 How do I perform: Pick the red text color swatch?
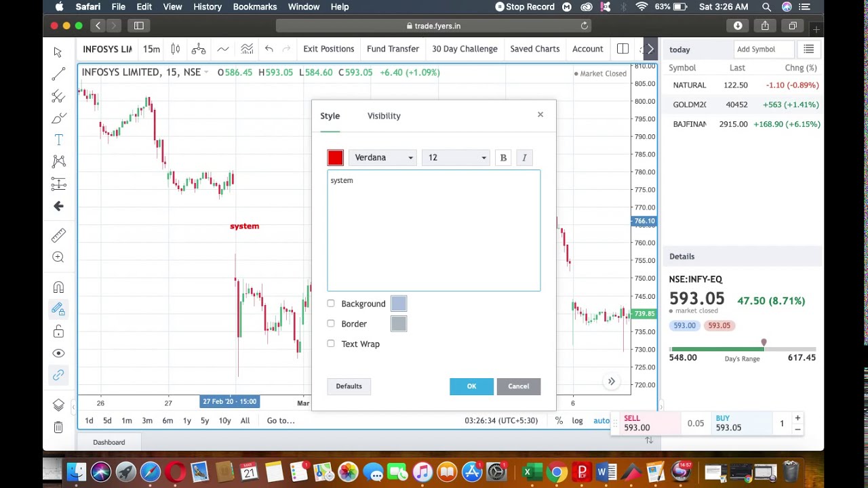pyautogui.click(x=336, y=158)
